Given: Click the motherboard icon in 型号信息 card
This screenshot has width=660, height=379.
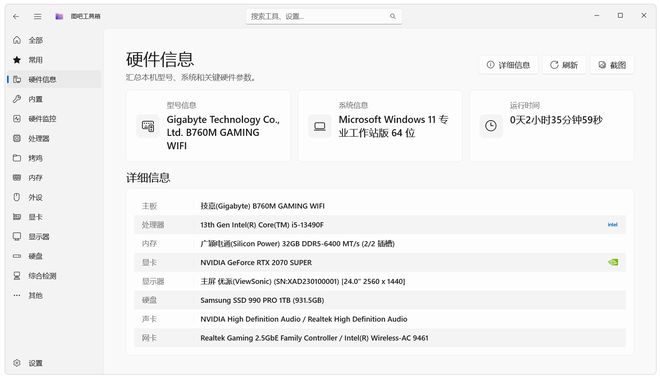Looking at the screenshot, I should coord(148,126).
